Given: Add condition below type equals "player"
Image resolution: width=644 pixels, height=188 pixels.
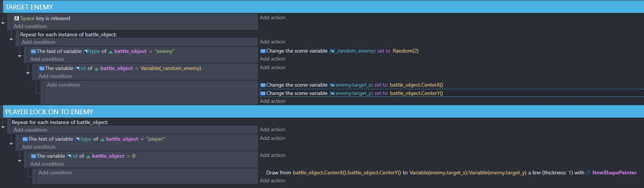Looking at the screenshot, I should pos(39,147).
